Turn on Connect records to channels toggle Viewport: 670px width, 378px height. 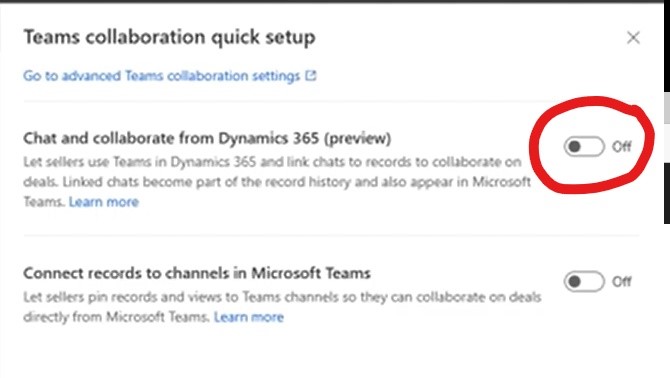pyautogui.click(x=584, y=281)
